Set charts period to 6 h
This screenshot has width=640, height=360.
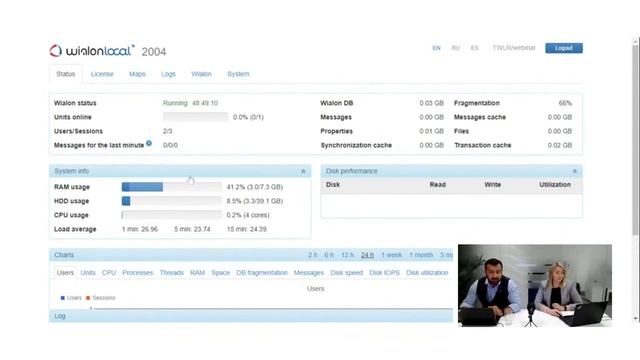[329, 255]
